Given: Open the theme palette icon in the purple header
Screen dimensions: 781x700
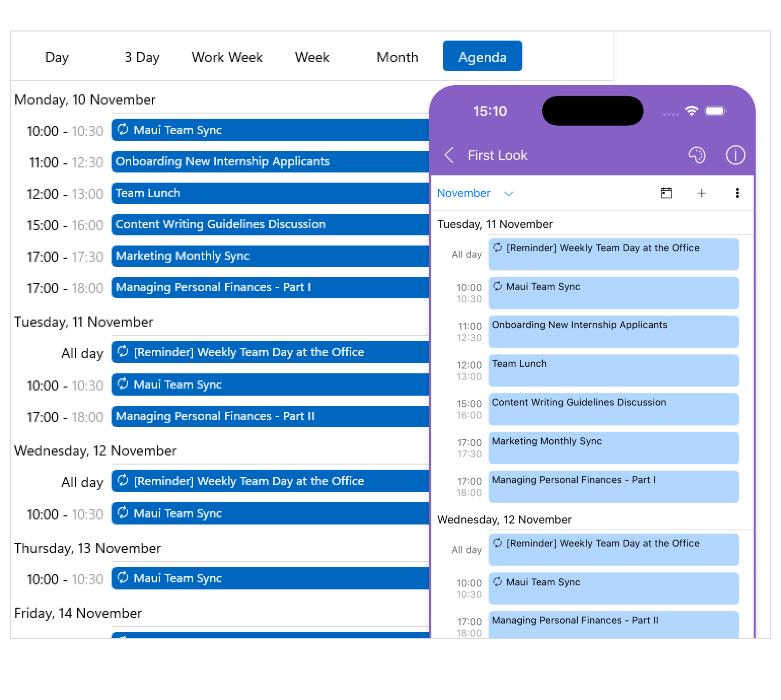Looking at the screenshot, I should tap(698, 155).
